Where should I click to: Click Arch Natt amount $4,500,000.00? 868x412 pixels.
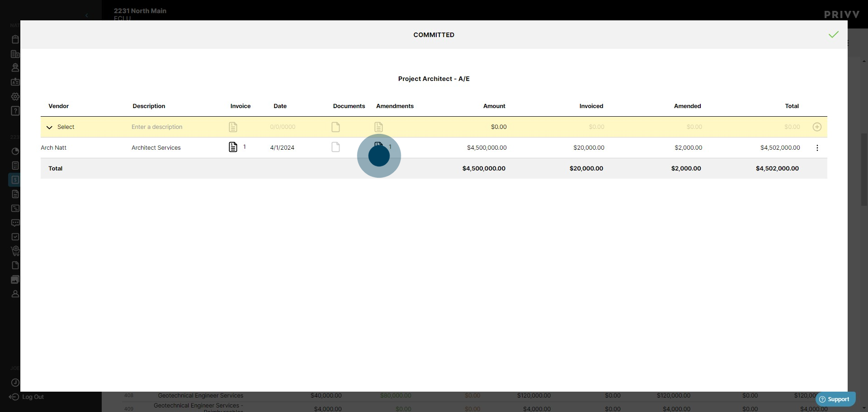(x=486, y=148)
